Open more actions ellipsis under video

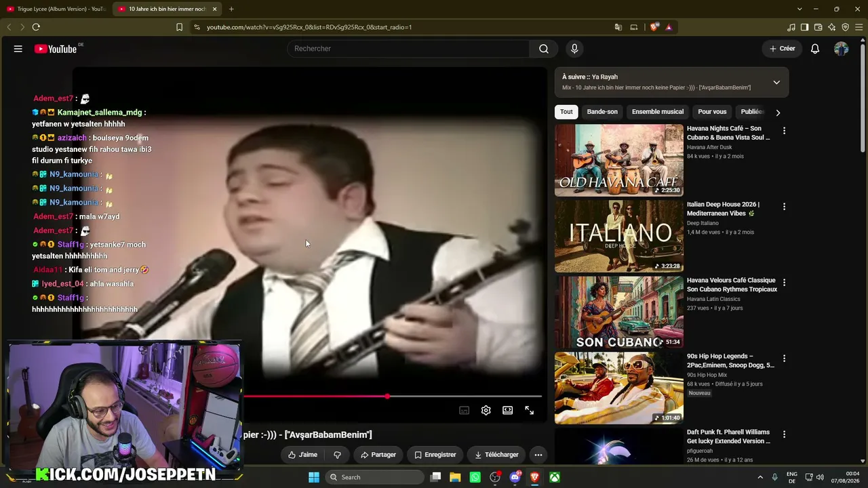[x=538, y=455]
